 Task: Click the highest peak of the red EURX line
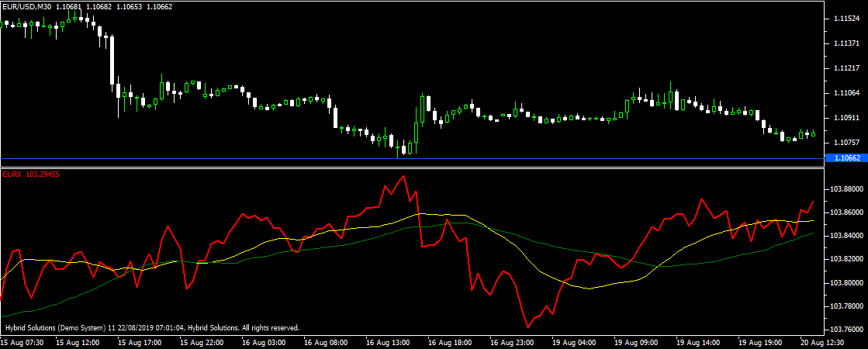(x=403, y=176)
